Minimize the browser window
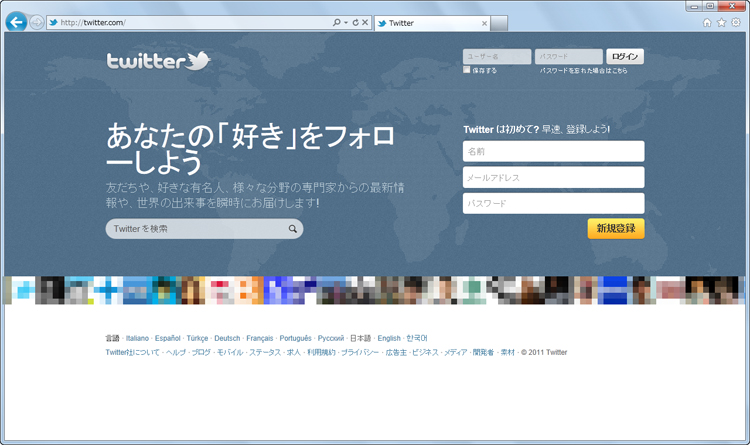This screenshot has height=445, width=750. tap(694, 6)
